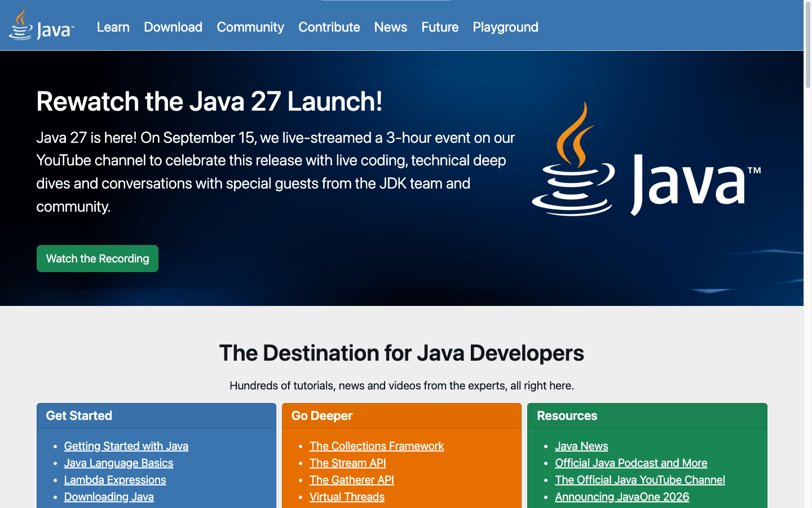Click the Resources card header

coord(647,416)
